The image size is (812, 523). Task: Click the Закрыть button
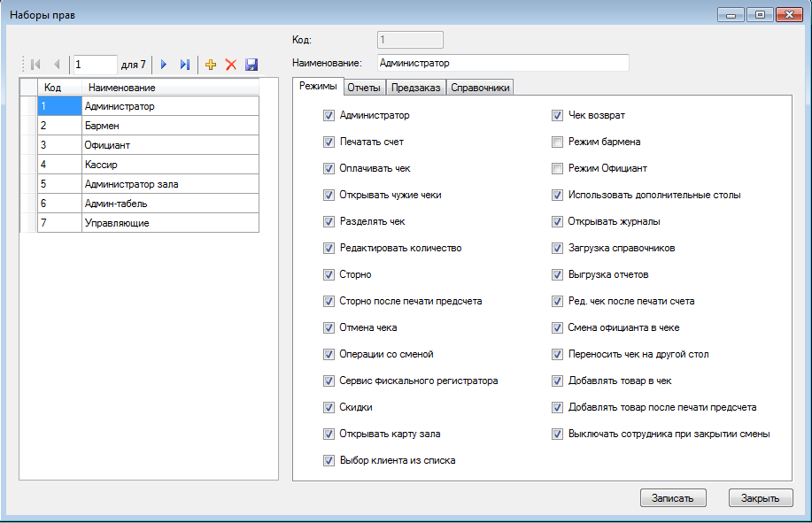point(761,498)
